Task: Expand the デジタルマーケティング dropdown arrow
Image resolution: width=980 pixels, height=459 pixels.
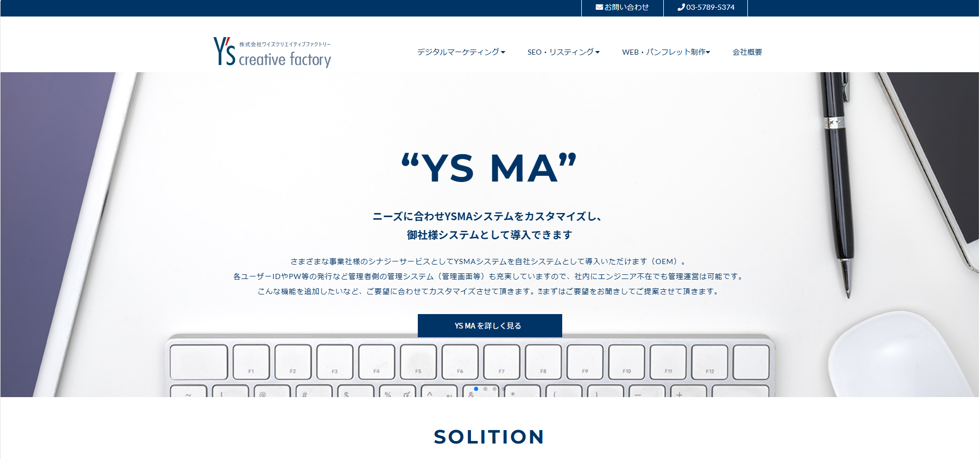Action: pos(503,52)
